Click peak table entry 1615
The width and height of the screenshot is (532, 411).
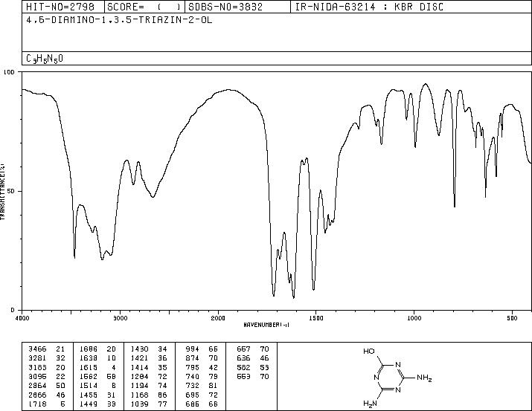[89, 367]
